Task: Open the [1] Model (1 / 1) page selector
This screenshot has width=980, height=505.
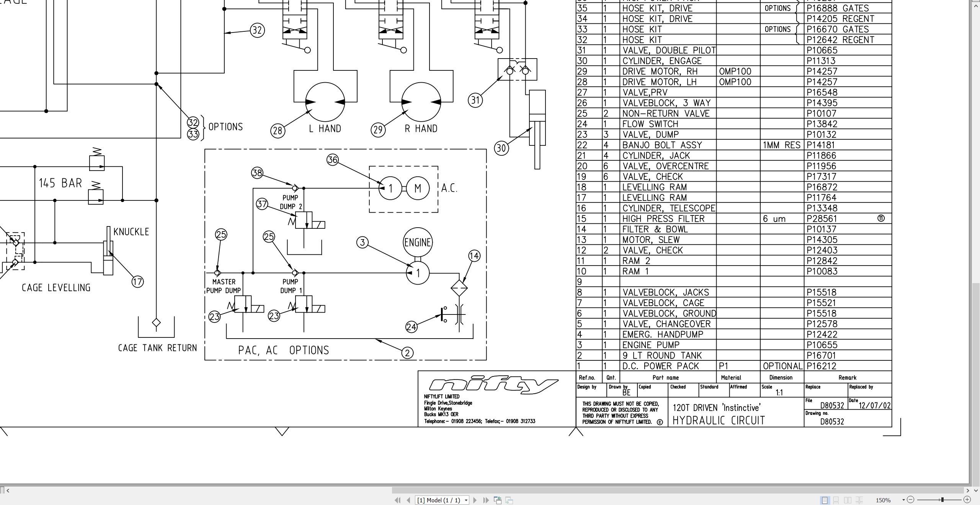Action: pyautogui.click(x=442, y=500)
